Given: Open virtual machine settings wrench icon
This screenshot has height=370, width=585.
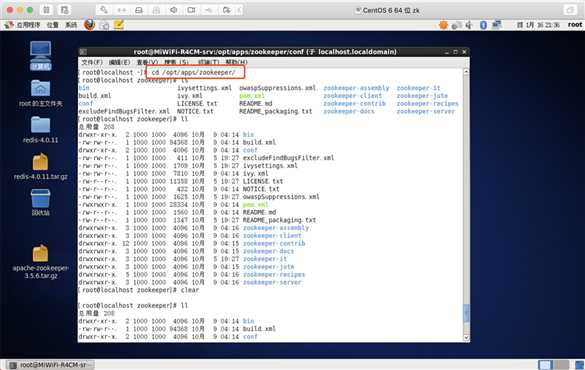Looking at the screenshot, I should pyautogui.click(x=104, y=10).
